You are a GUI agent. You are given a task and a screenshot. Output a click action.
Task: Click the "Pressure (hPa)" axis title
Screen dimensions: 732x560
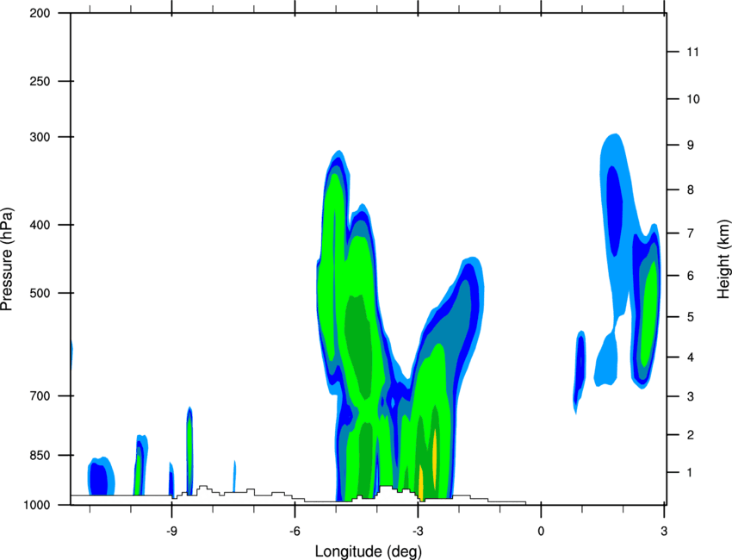coord(7,259)
